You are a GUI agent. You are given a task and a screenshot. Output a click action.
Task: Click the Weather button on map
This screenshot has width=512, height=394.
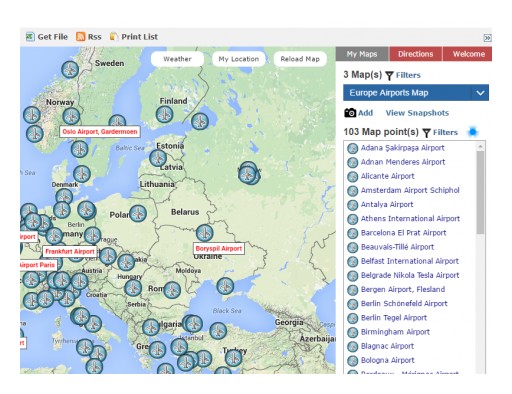(177, 59)
